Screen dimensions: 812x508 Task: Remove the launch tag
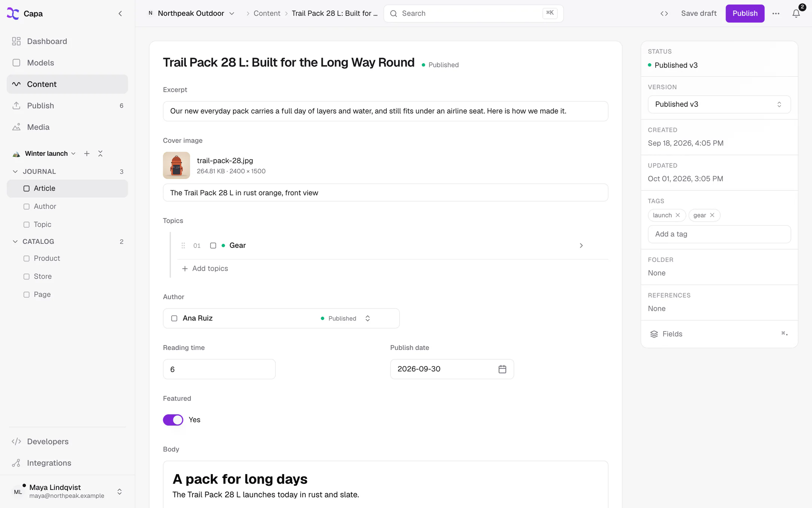678,215
